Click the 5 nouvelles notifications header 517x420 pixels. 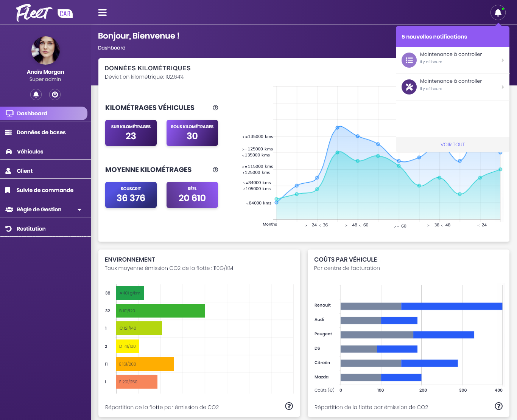[453, 37]
